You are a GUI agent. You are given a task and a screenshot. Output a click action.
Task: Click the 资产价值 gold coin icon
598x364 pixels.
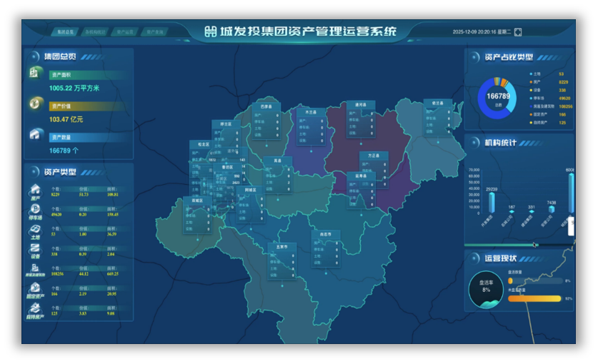coord(35,103)
